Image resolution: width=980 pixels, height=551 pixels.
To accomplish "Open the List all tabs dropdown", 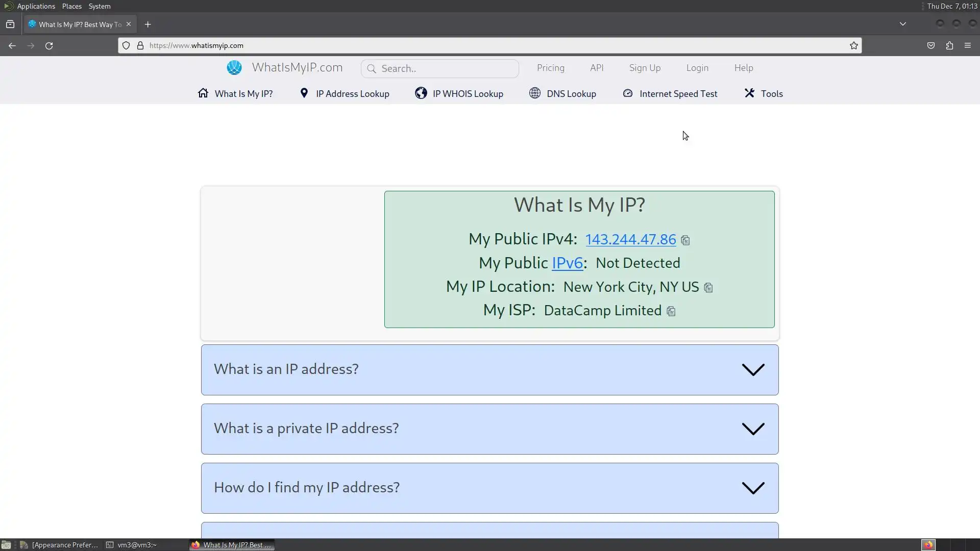I will pyautogui.click(x=902, y=24).
